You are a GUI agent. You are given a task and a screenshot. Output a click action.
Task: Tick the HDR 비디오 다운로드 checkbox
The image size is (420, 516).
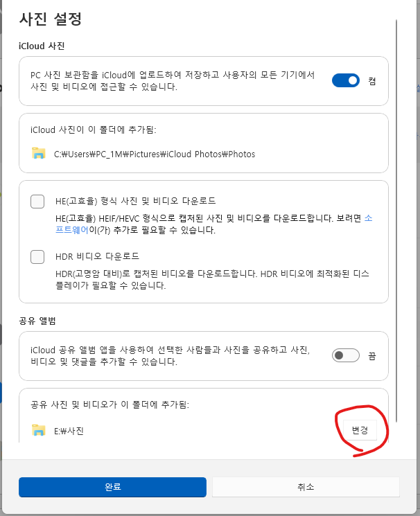point(37,257)
